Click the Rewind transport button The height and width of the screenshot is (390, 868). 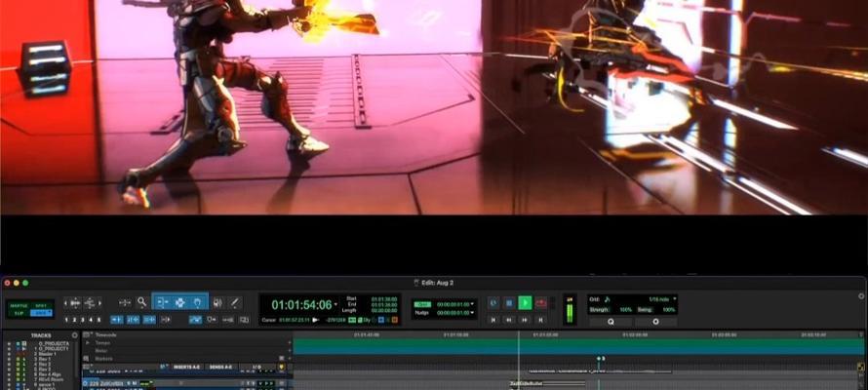(x=509, y=319)
